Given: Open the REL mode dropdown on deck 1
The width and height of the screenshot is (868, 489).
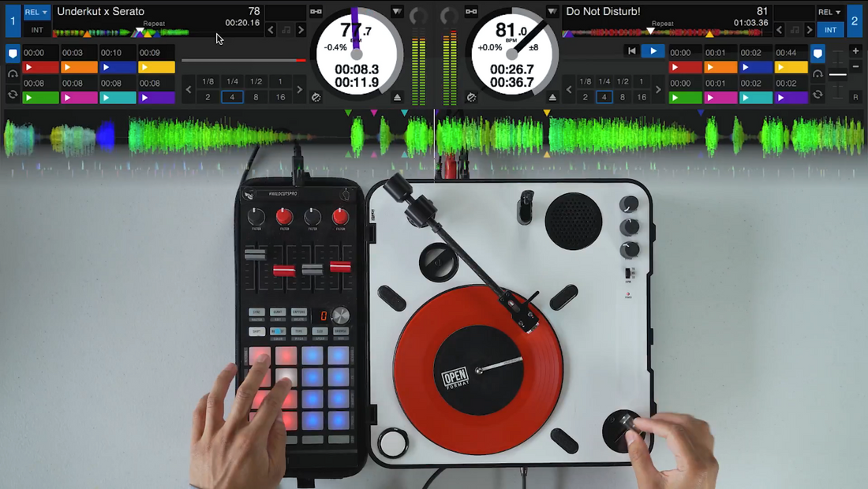Looking at the screenshot, I should point(36,12).
